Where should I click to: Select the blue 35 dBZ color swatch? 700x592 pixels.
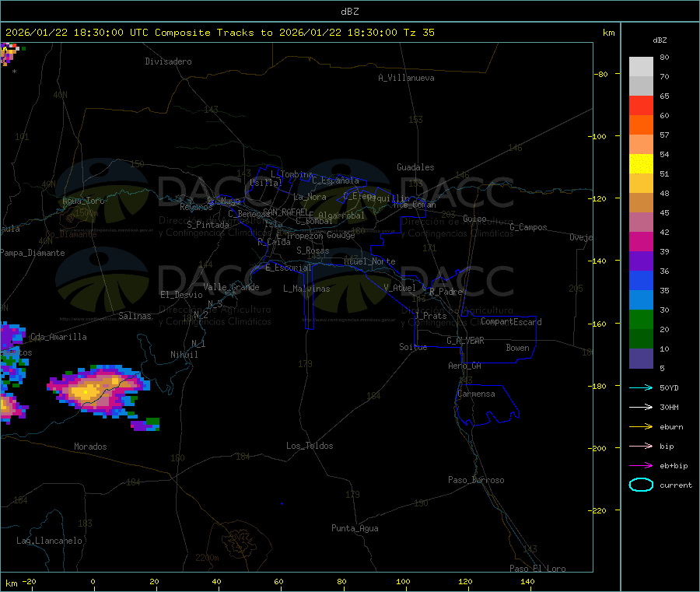point(641,280)
